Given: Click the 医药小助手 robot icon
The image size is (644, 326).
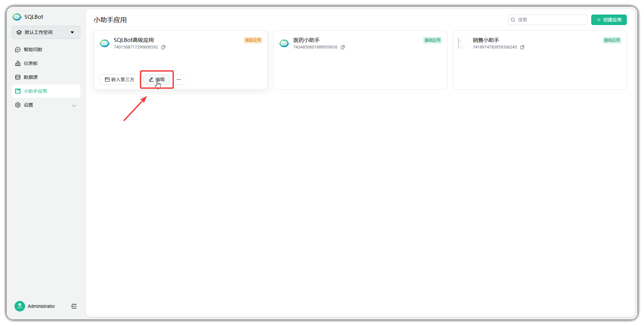Looking at the screenshot, I should [x=284, y=43].
